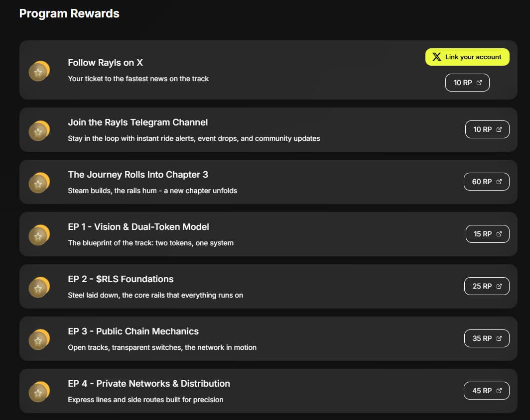530x420 pixels.
Task: Click the coin icon beside Join the Rayls Telegram Channel
Action: [x=39, y=131]
